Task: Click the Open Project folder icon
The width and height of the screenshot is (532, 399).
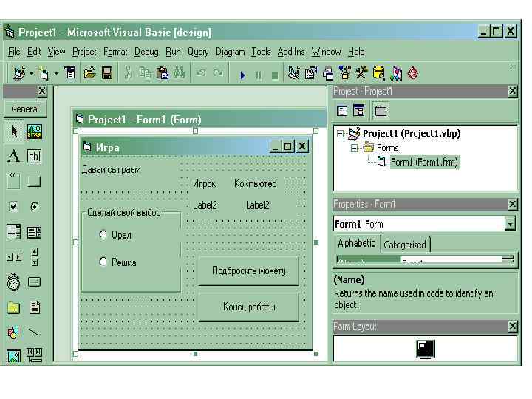Action: (90, 73)
